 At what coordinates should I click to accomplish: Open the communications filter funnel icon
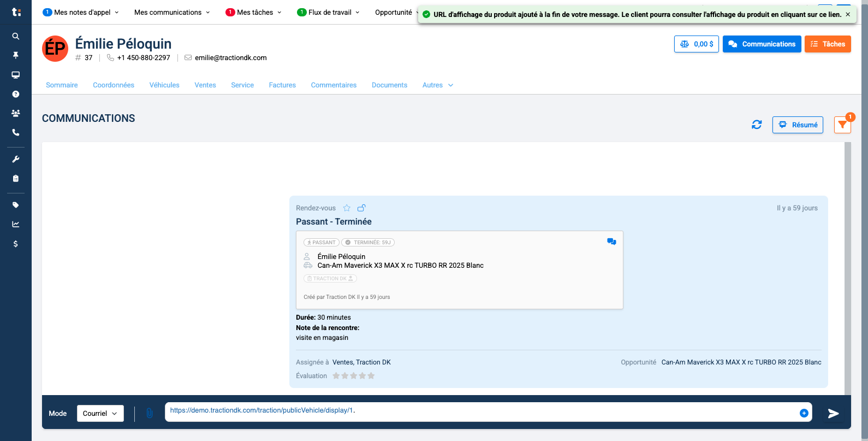[842, 125]
